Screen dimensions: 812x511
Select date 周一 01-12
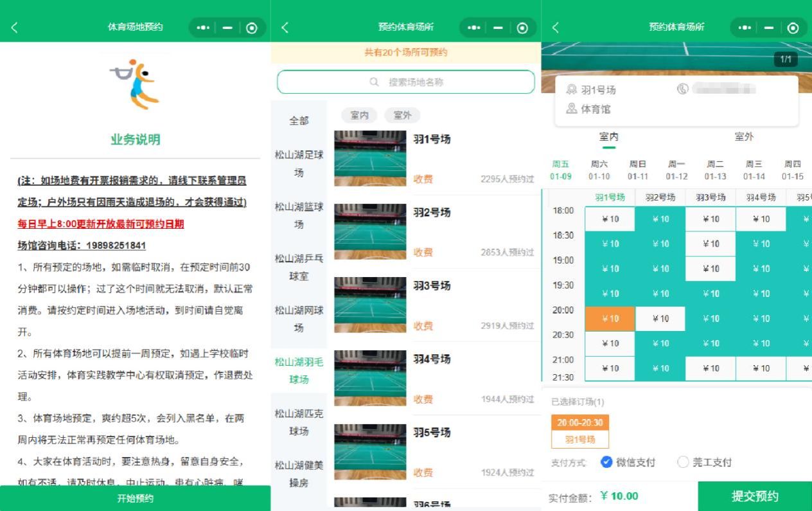click(x=676, y=170)
